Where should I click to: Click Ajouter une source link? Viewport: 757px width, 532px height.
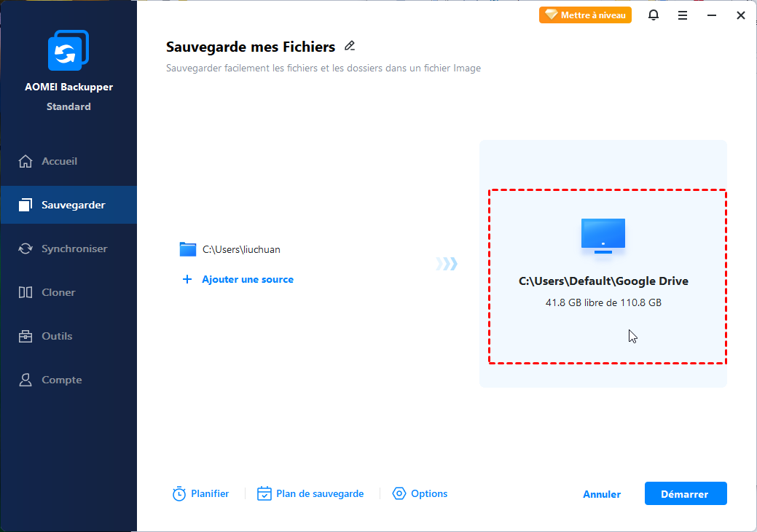pyautogui.click(x=238, y=280)
